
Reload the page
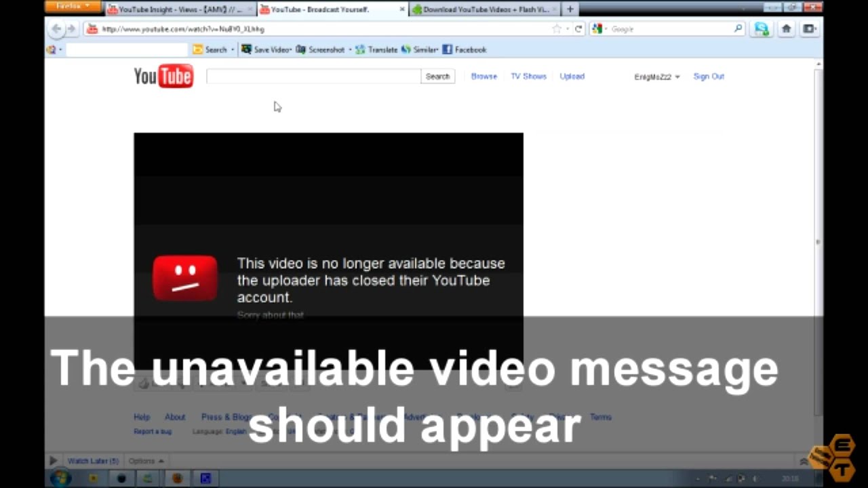click(578, 28)
